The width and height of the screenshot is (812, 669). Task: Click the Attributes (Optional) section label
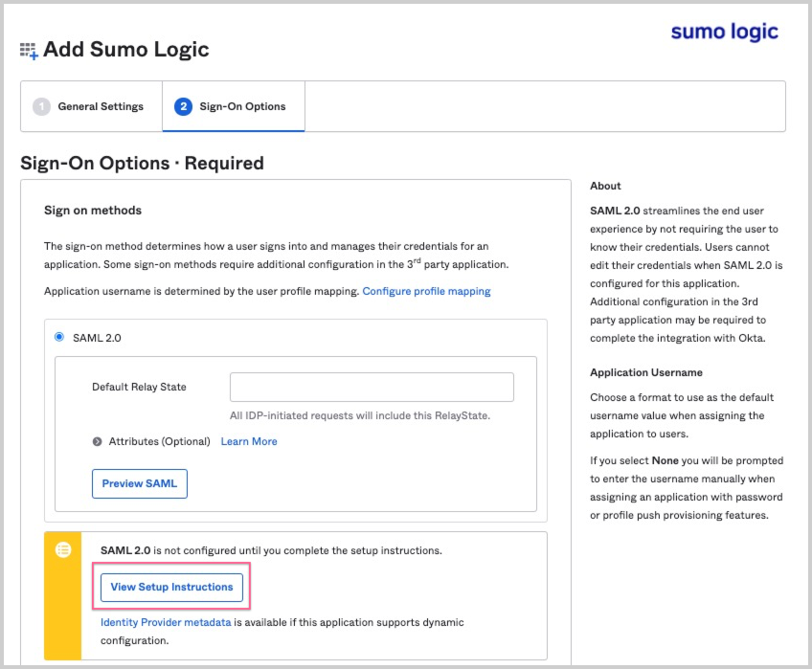[160, 441]
